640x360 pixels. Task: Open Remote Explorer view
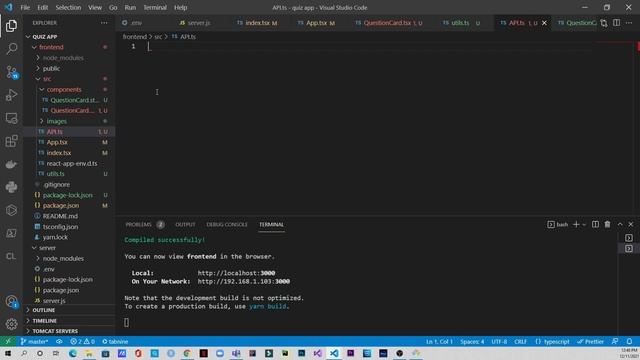tap(11, 118)
